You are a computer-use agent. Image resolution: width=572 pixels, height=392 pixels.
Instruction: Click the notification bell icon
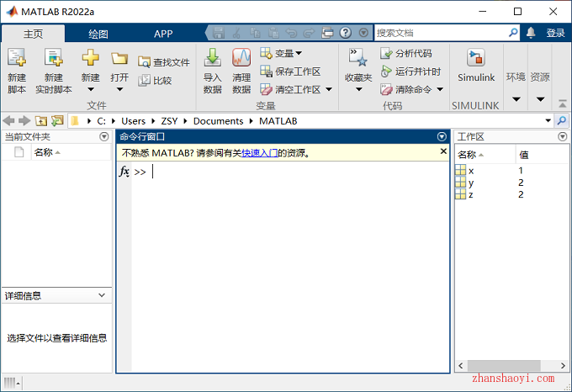[x=531, y=33]
